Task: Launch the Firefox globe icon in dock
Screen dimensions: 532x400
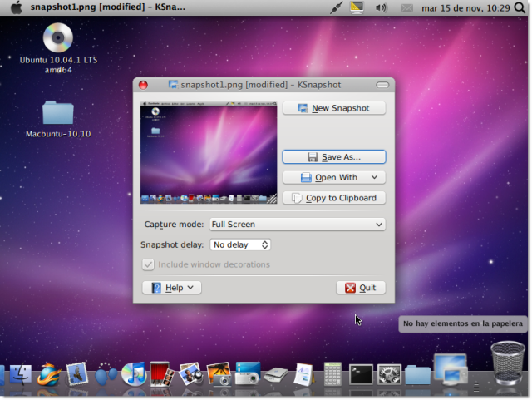Action: 48,374
